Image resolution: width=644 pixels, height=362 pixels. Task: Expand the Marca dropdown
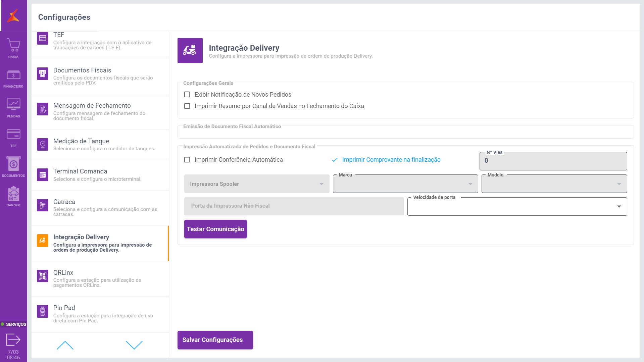click(405, 184)
